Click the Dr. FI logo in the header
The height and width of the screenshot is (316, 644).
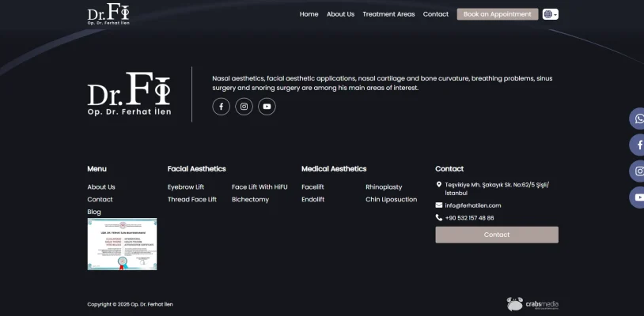(x=108, y=14)
